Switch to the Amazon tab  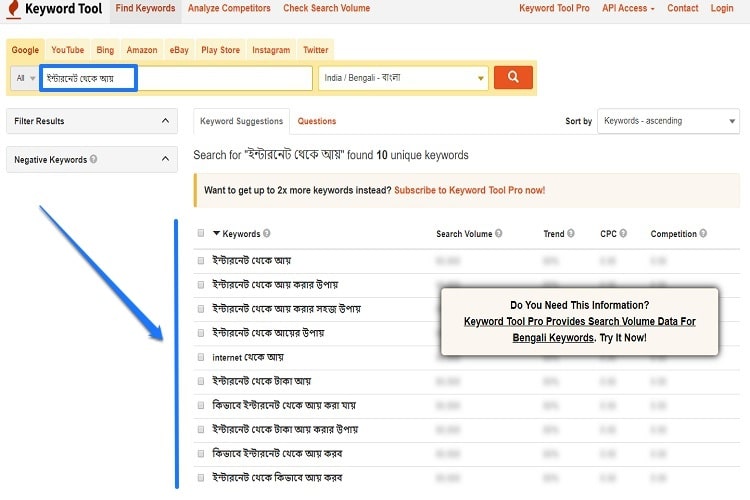[142, 50]
